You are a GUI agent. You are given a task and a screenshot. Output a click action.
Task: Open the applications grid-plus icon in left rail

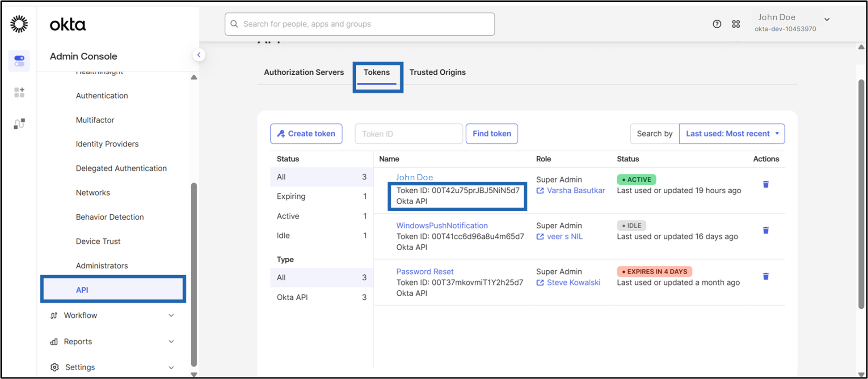click(19, 92)
